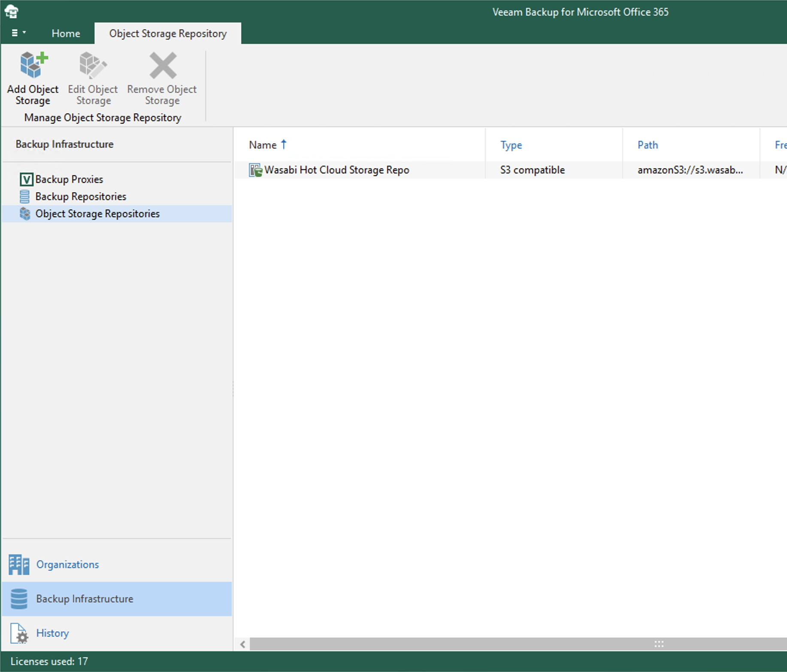The width and height of the screenshot is (787, 672).
Task: Open the History view
Action: [x=52, y=633]
